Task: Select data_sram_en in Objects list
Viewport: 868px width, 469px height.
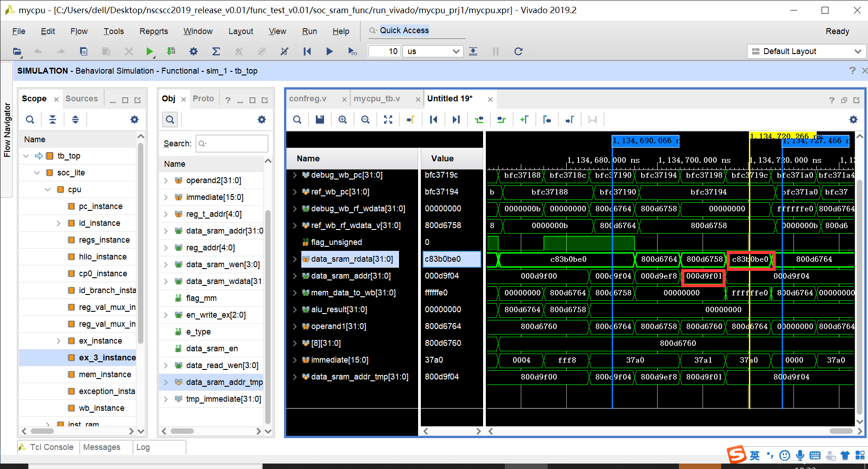Action: 212,349
